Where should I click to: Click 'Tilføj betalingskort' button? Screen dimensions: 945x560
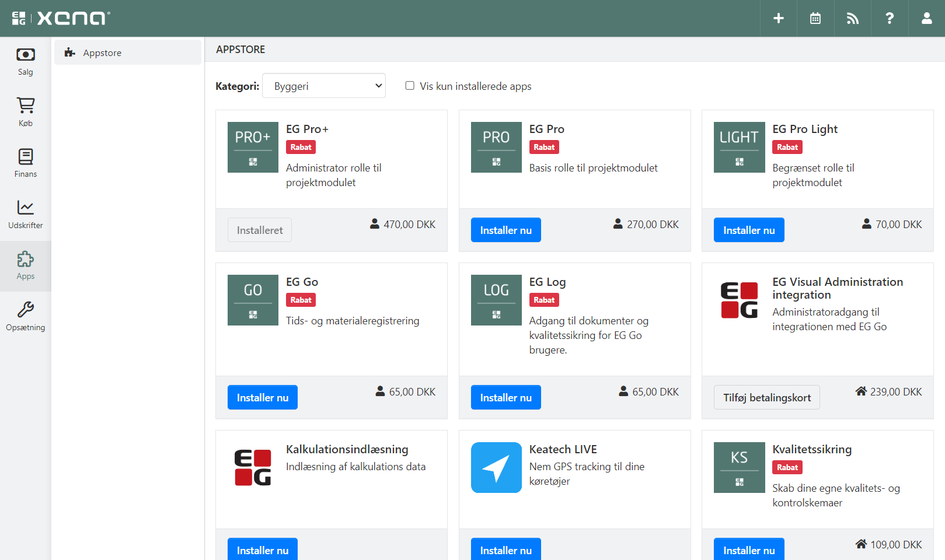click(766, 397)
